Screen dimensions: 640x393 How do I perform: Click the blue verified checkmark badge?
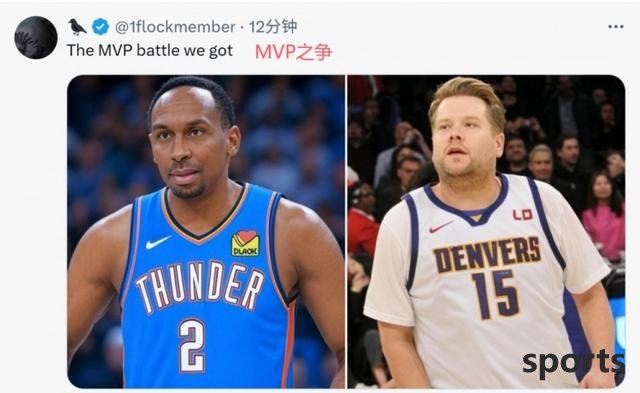100,27
